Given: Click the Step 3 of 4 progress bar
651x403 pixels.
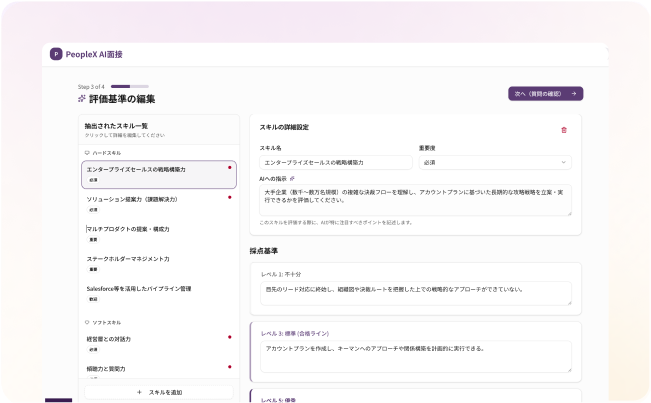Looking at the screenshot, I should click(x=129, y=86).
